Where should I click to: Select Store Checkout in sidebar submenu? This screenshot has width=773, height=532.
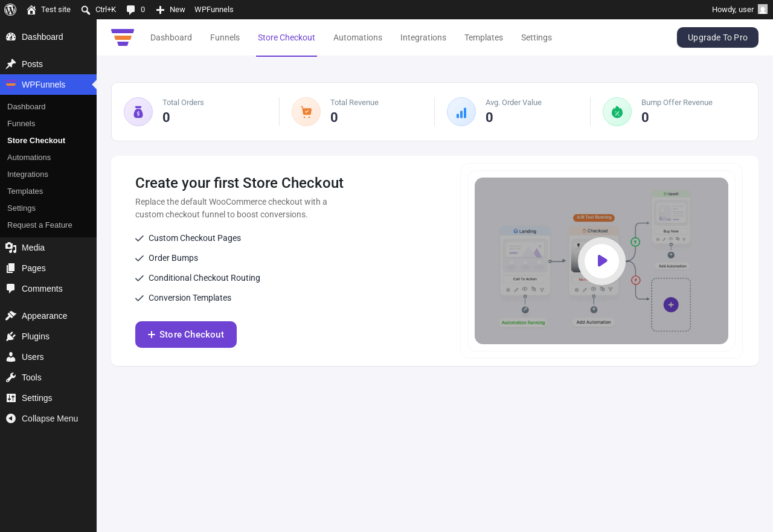tap(36, 141)
